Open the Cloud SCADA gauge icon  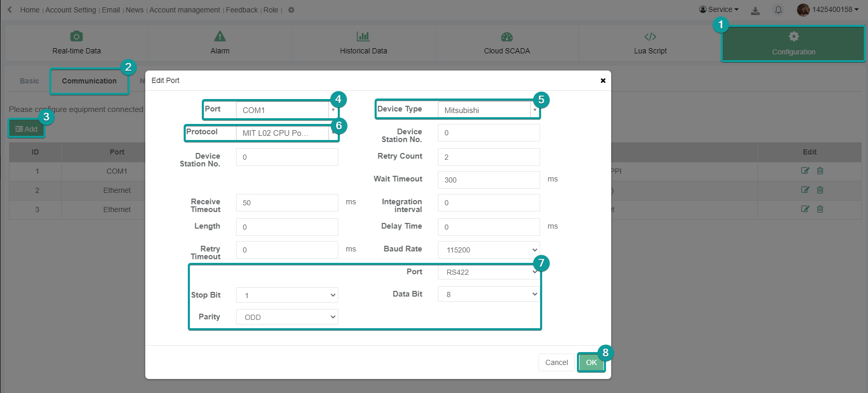coord(507,36)
